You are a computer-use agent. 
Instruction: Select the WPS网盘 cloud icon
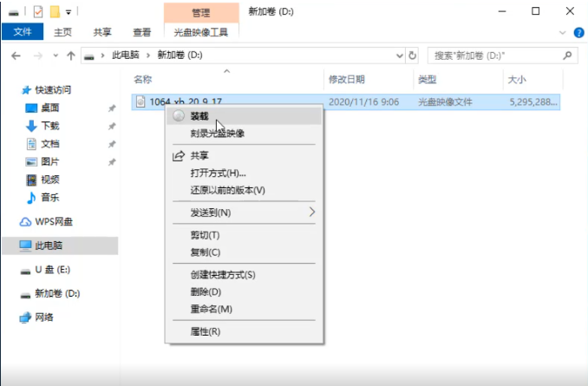[x=25, y=221]
